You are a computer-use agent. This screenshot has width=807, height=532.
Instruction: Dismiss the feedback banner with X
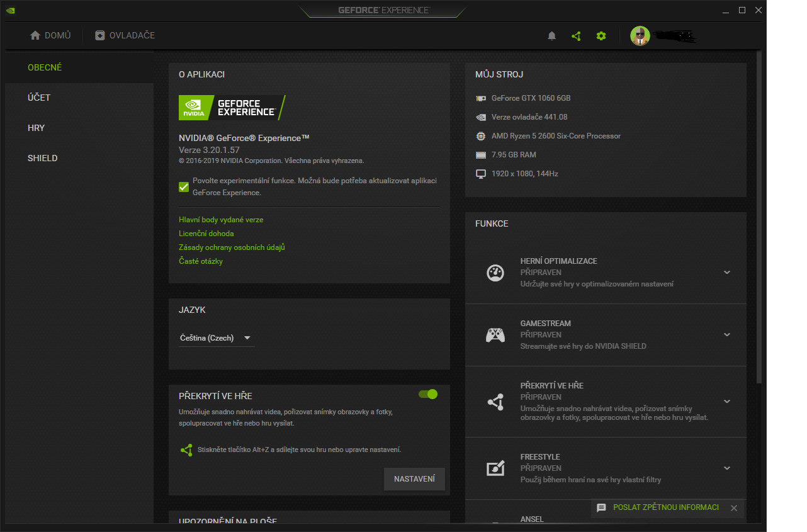pos(733,508)
